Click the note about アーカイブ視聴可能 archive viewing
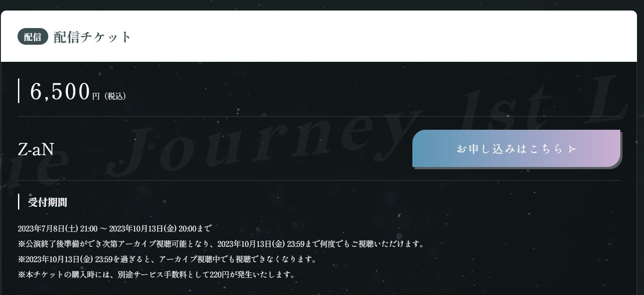This screenshot has width=644, height=295. pos(221,244)
